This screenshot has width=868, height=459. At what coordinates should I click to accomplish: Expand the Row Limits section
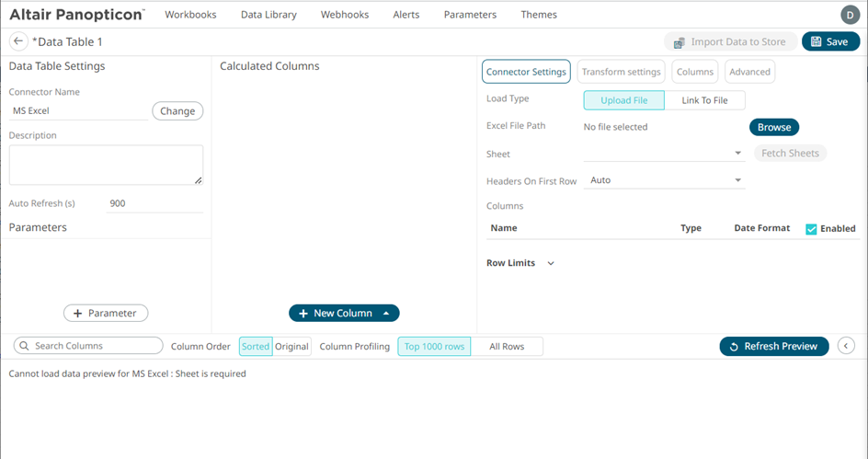click(551, 263)
